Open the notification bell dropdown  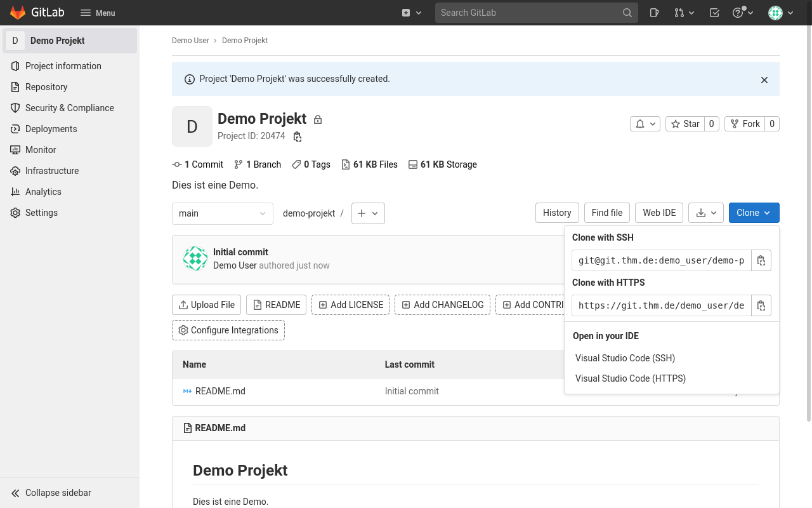(645, 124)
